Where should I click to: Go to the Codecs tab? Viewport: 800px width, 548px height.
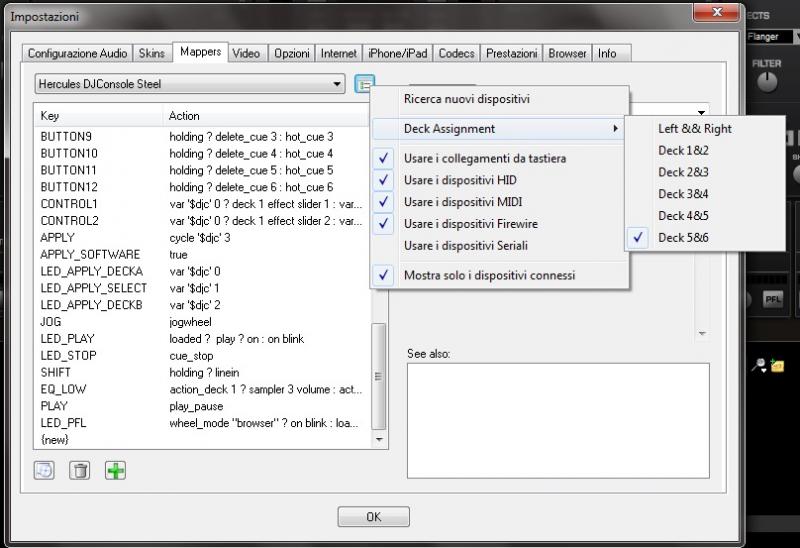[x=456, y=54]
